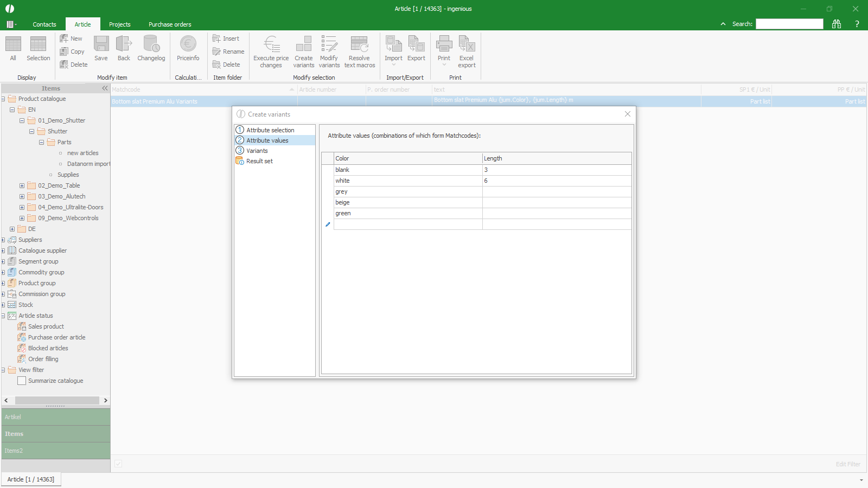Collapse the 01_Demo_Shutter tree node
868x488 pixels.
22,120
